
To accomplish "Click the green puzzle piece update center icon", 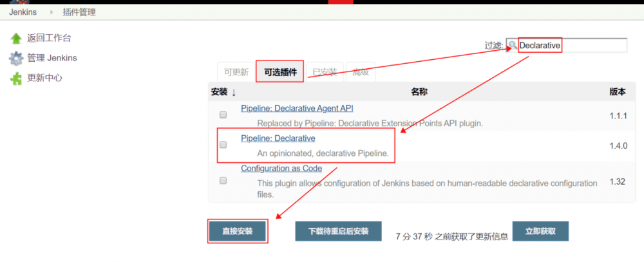I will (x=16, y=78).
